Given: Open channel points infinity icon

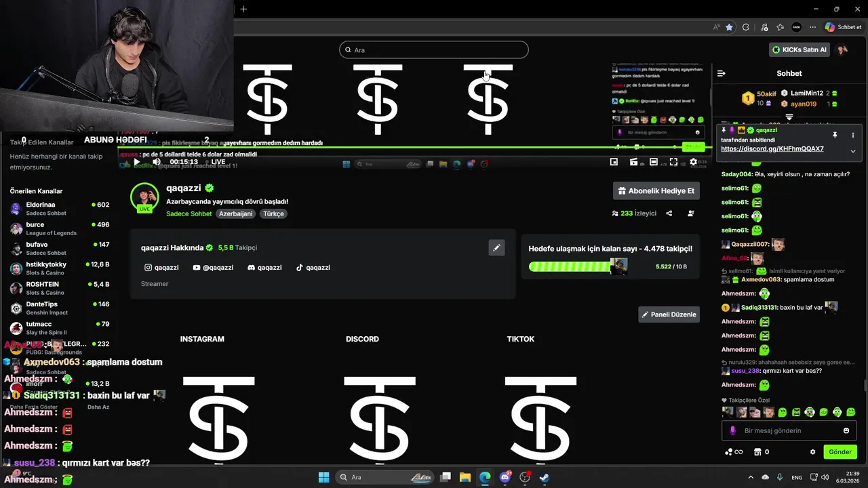Looking at the screenshot, I should (734, 452).
